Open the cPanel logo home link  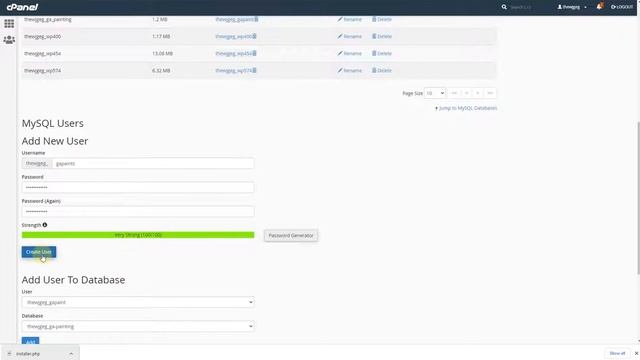click(x=22, y=7)
